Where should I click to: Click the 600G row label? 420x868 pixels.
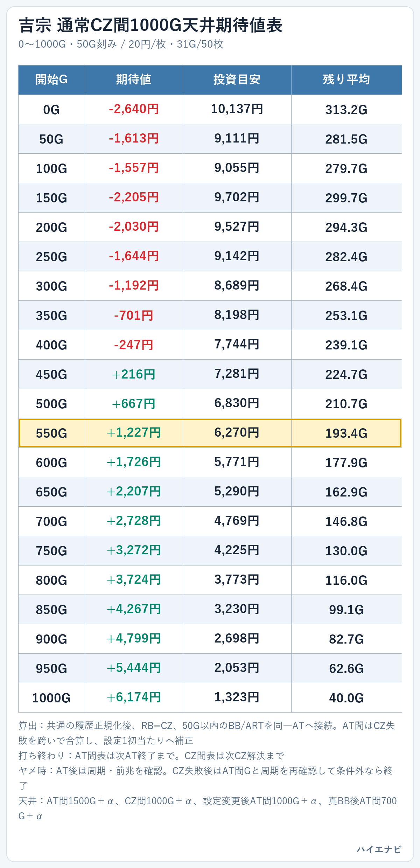point(51,463)
